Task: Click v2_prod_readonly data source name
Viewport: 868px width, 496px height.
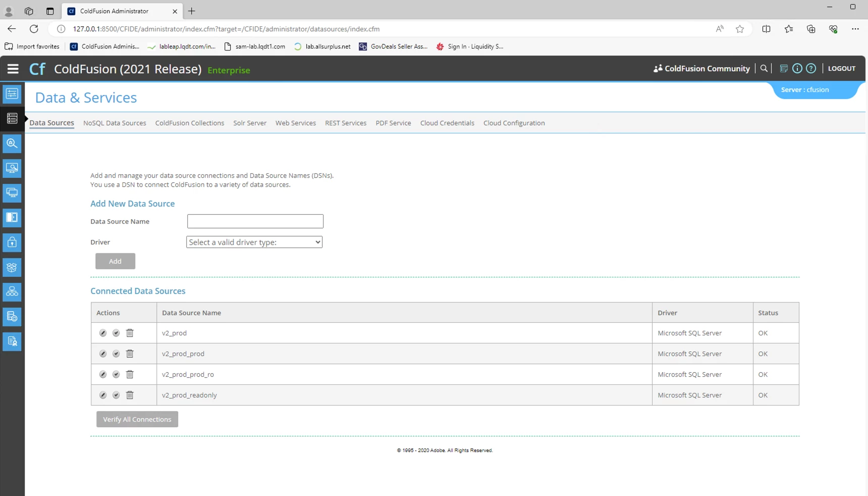Action: (189, 395)
